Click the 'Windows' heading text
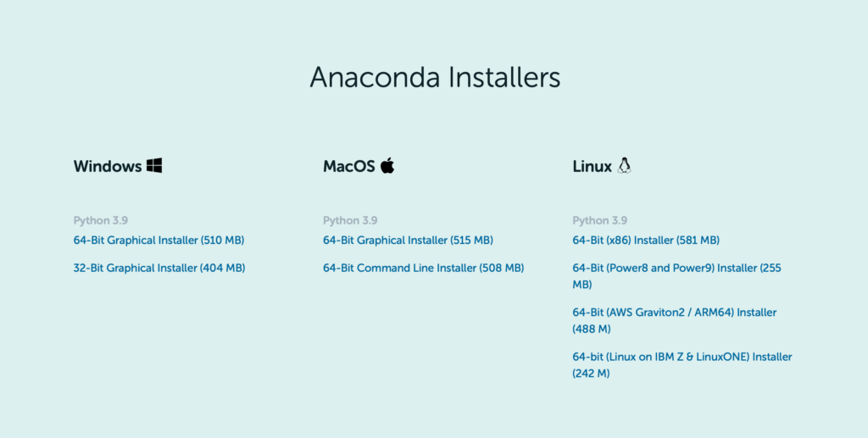Viewport: 868px width, 438px height. tap(108, 166)
